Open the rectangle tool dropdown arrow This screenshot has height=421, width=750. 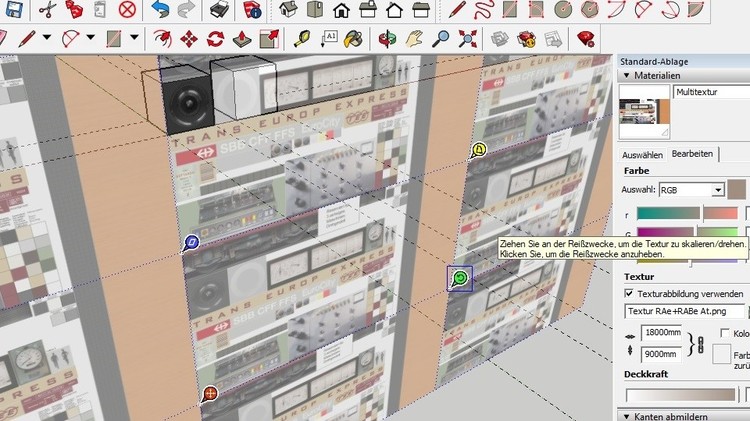click(134, 37)
